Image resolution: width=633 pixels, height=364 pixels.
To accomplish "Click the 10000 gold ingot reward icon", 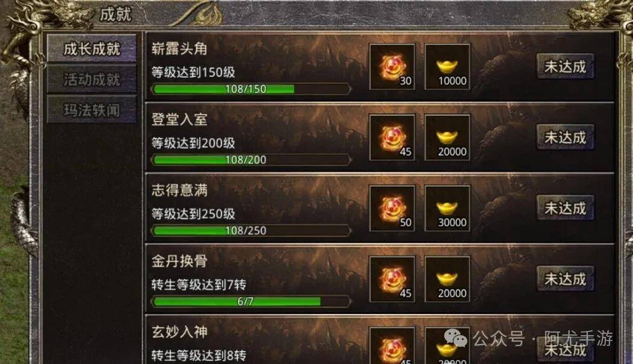I will (x=447, y=66).
